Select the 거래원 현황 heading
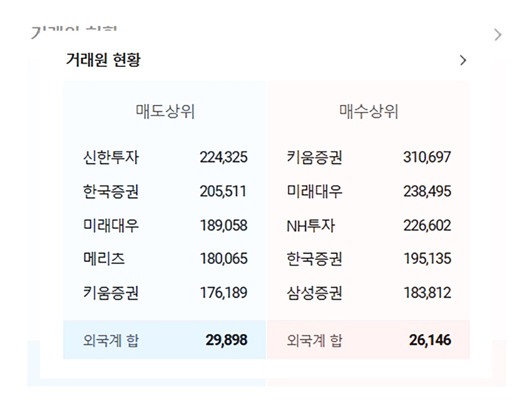 point(103,60)
